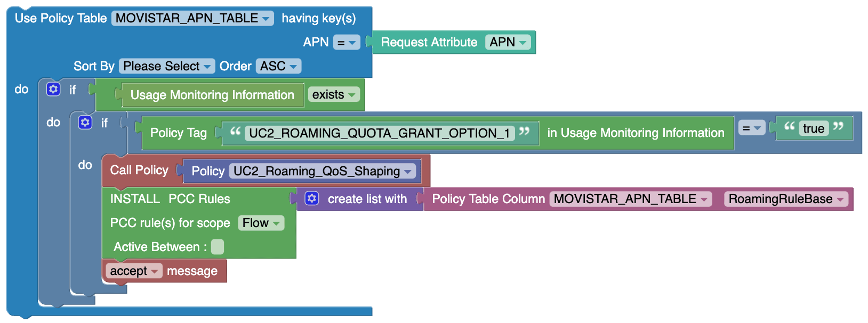Select the Call Policy block

(140, 171)
